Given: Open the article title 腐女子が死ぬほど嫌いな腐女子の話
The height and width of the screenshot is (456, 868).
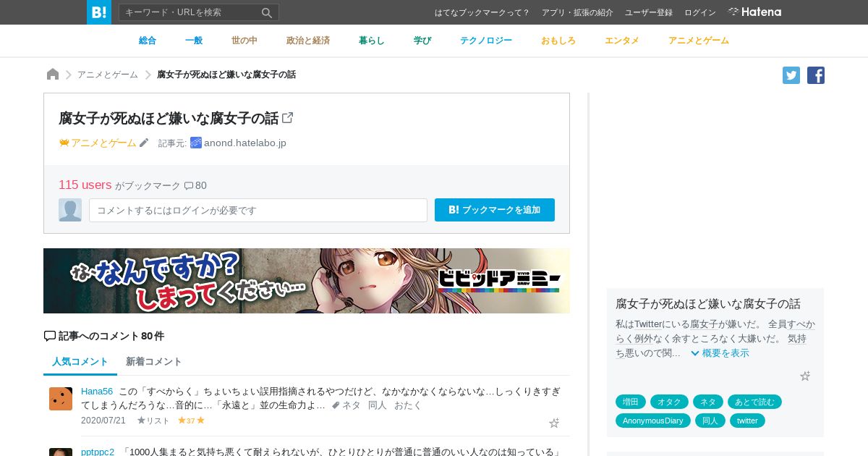Looking at the screenshot, I should 169,118.
